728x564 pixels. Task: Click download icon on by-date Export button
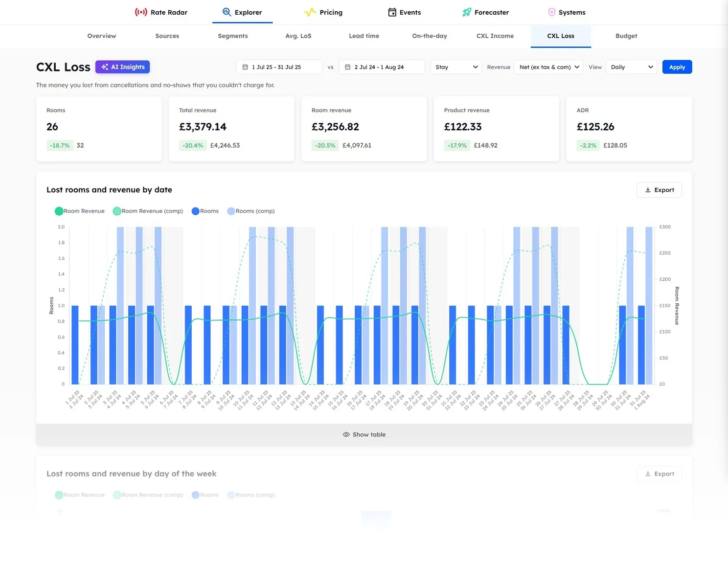pyautogui.click(x=648, y=190)
